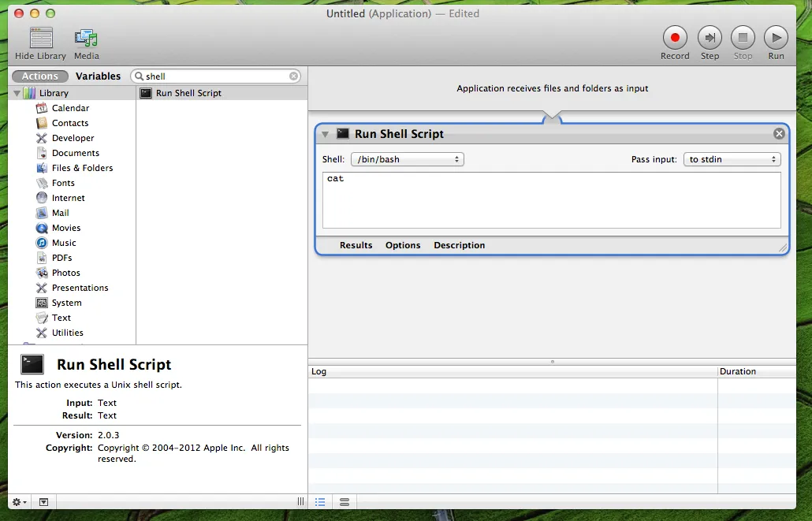Click inside the shell script text editor

[x=552, y=201]
